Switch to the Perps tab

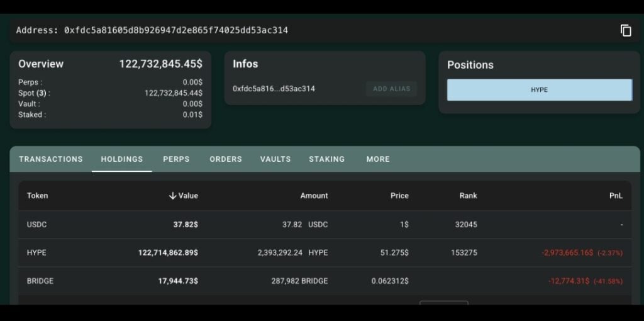(176, 159)
